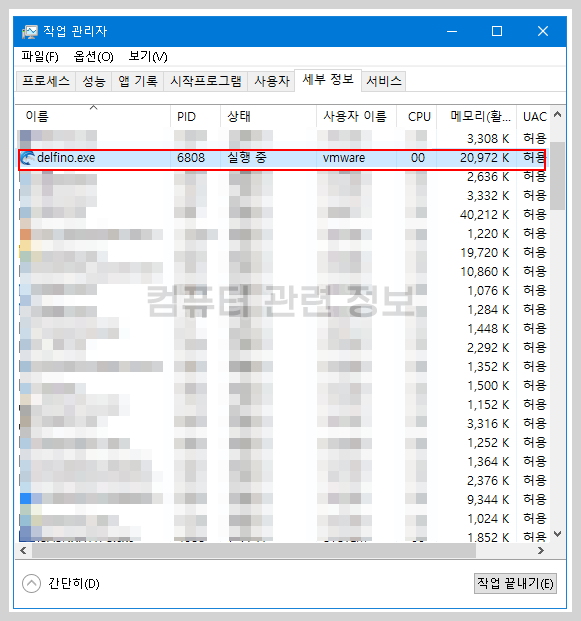Screen dimensions: 581x621
Task: Click PID value 6808
Action: coord(191,158)
